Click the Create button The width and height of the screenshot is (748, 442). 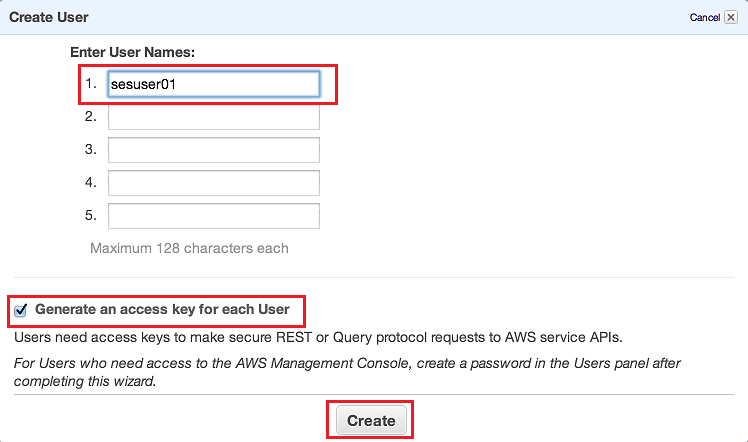pyautogui.click(x=371, y=420)
